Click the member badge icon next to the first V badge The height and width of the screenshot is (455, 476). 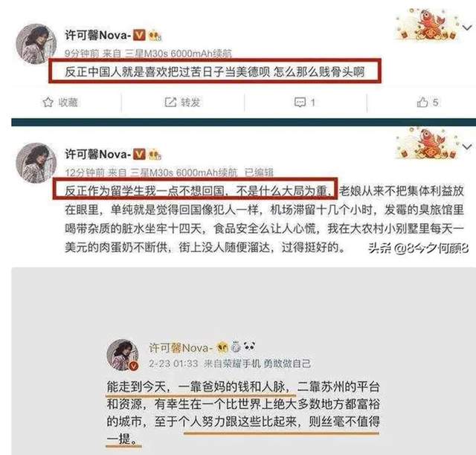(x=155, y=36)
